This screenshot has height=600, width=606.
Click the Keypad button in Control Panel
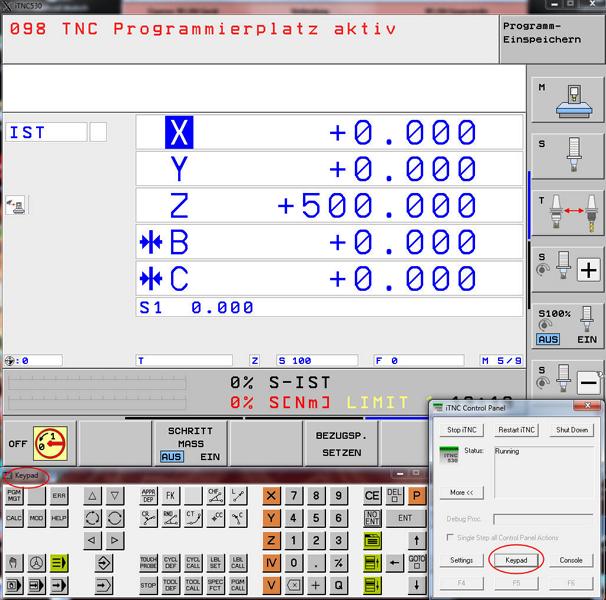(516, 560)
